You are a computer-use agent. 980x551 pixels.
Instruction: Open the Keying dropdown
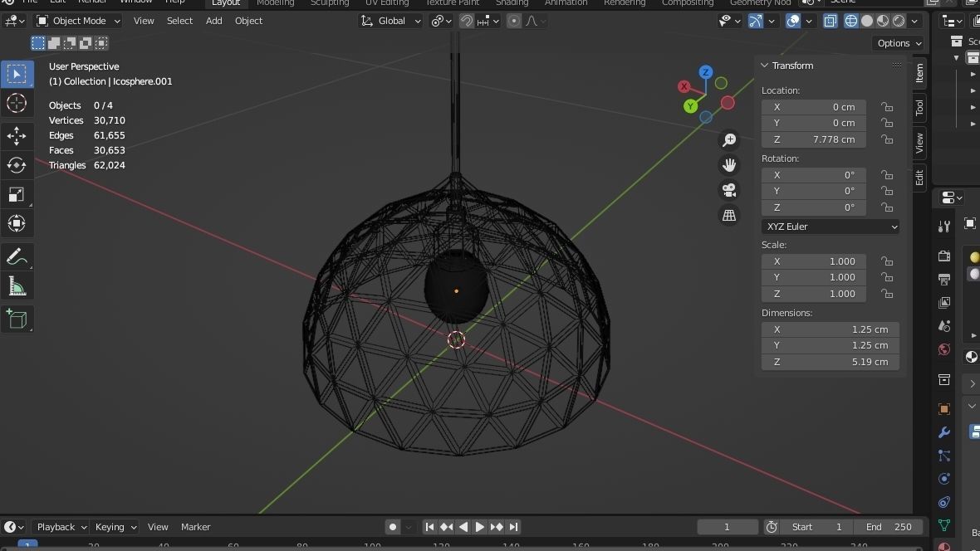coord(115,527)
